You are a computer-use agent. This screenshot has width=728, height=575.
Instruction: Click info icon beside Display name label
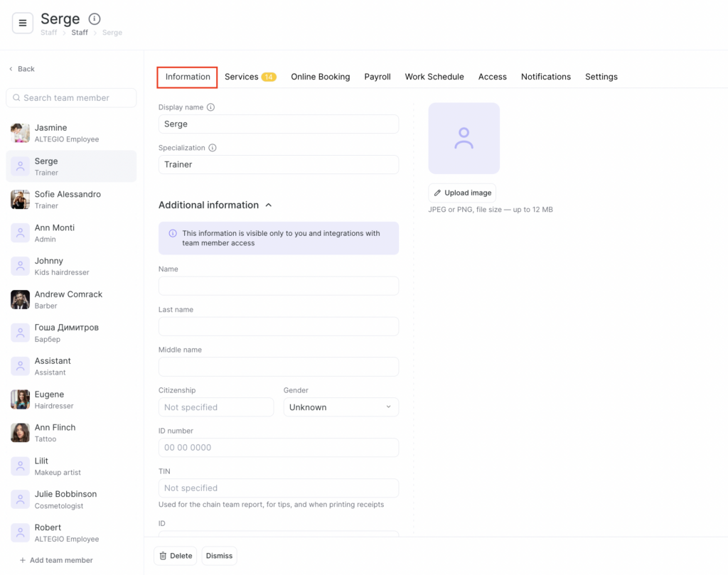210,107
